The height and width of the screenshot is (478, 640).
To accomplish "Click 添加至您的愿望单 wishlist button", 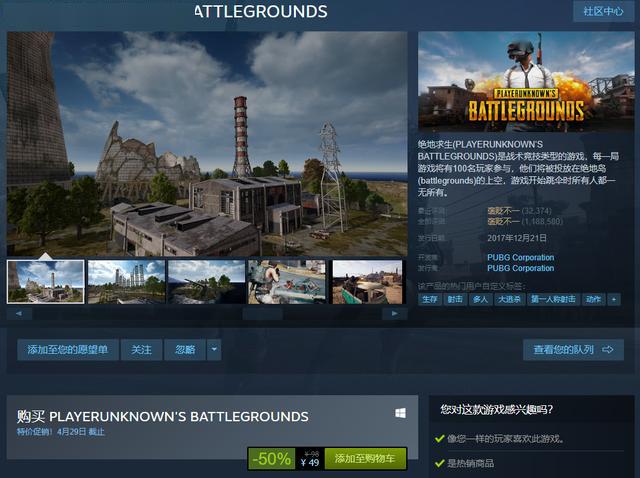I will click(x=68, y=349).
